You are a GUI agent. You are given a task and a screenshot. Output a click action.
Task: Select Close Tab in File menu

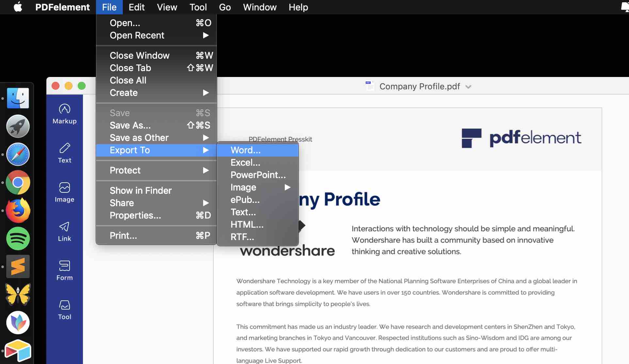pyautogui.click(x=156, y=68)
